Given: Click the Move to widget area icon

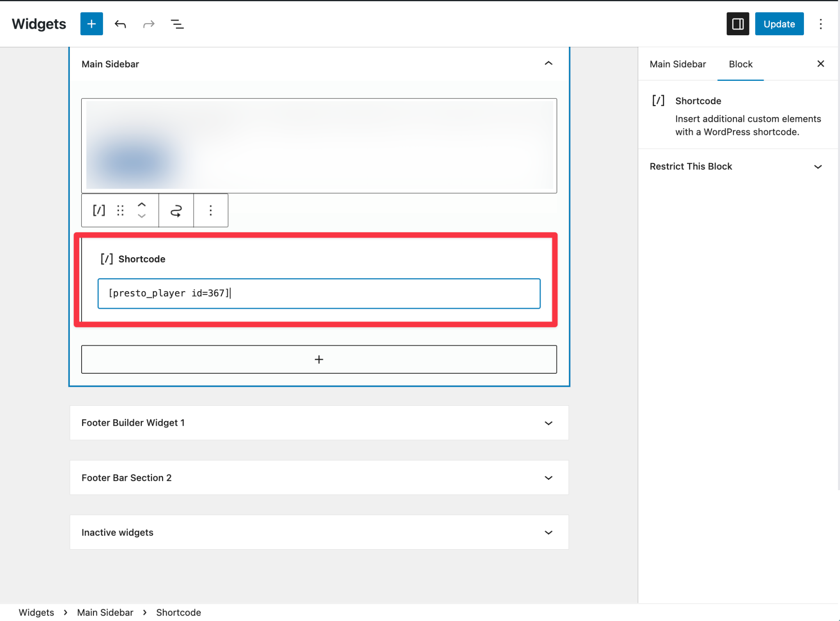Looking at the screenshot, I should pos(176,210).
